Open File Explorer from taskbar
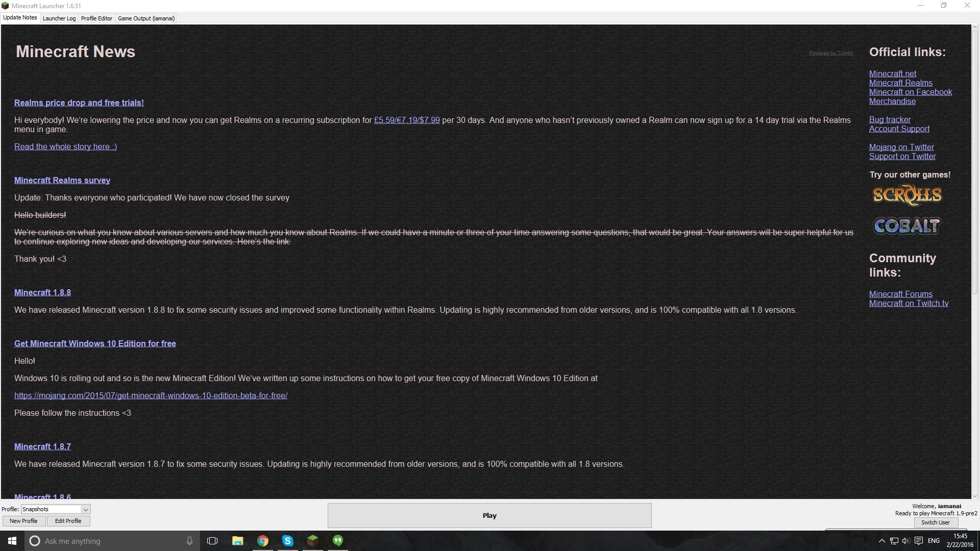 (238, 541)
